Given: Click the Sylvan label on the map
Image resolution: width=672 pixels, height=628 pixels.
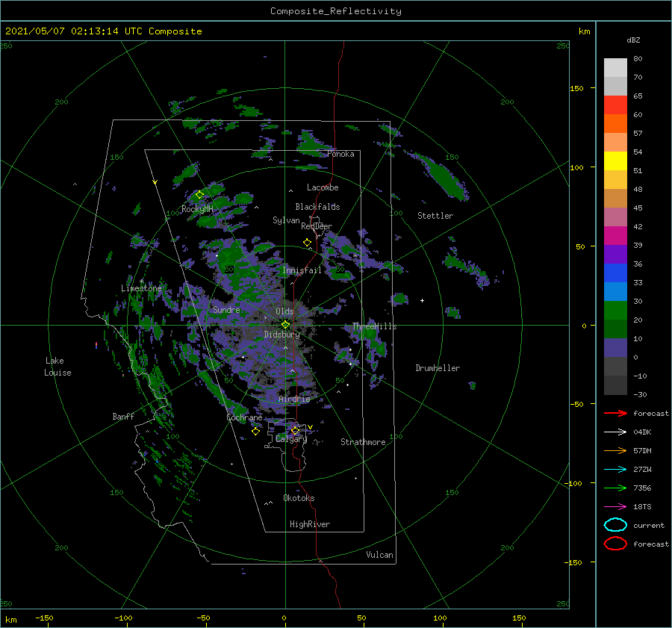Looking at the screenshot, I should click(x=286, y=220).
